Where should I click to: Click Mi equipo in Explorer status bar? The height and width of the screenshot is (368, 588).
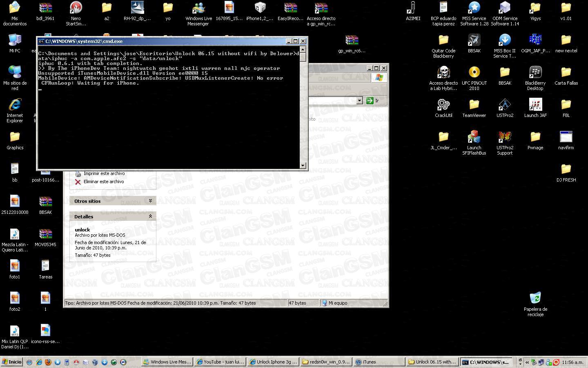click(335, 303)
